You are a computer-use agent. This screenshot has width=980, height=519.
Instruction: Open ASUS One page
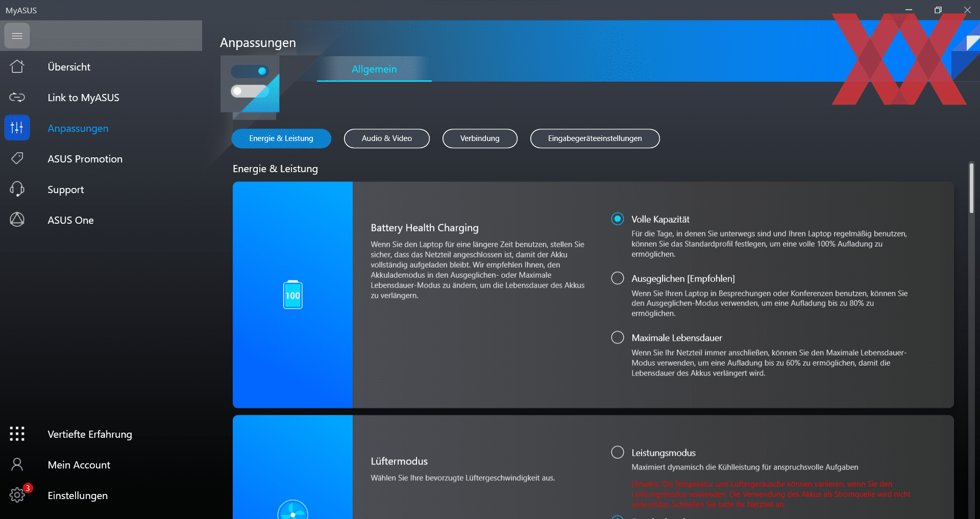[70, 220]
